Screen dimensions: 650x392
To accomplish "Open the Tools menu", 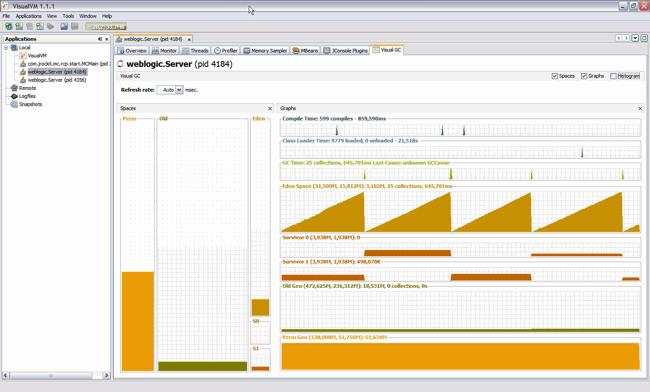I will (68, 16).
